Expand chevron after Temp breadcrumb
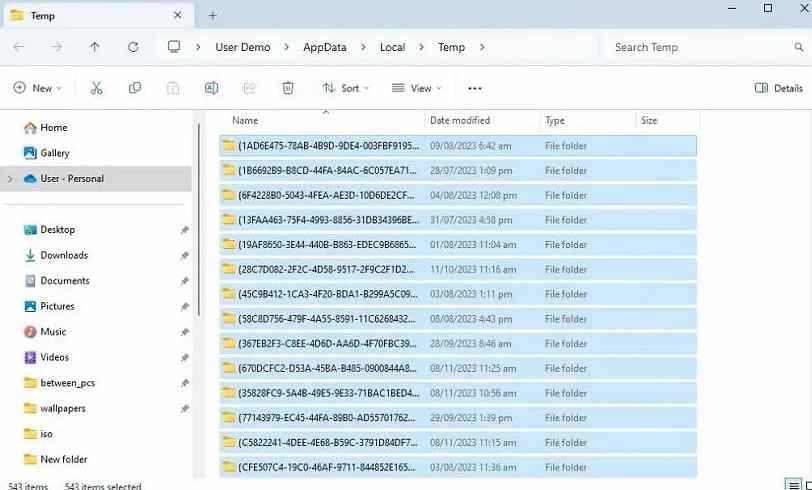Image resolution: width=812 pixels, height=490 pixels. [x=482, y=47]
